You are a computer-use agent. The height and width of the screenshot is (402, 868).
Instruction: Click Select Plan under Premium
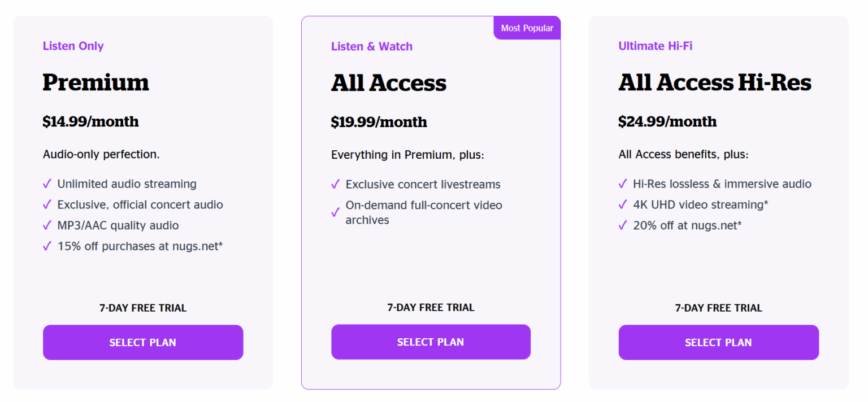click(x=143, y=342)
